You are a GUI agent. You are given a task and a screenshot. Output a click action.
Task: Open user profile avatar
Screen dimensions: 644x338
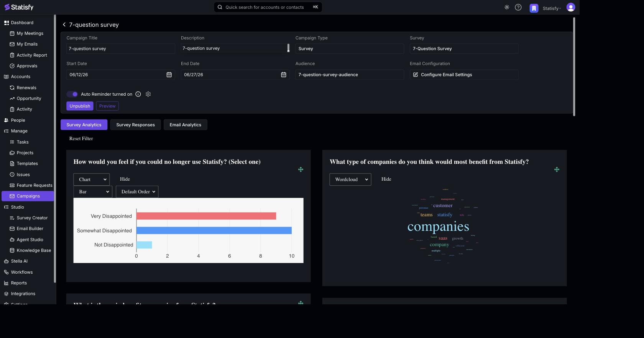tap(571, 7)
